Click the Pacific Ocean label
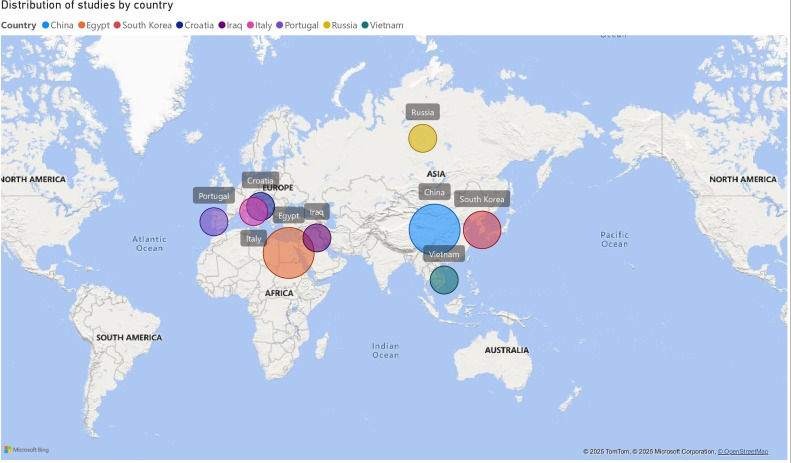The image size is (791, 463). (x=614, y=239)
